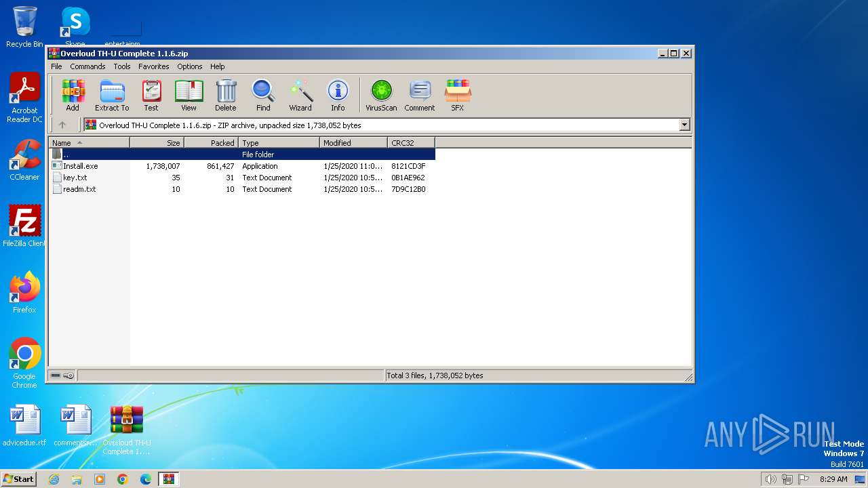Click the drive icon in status bar
Screen dimensions: 868x488
(56, 375)
